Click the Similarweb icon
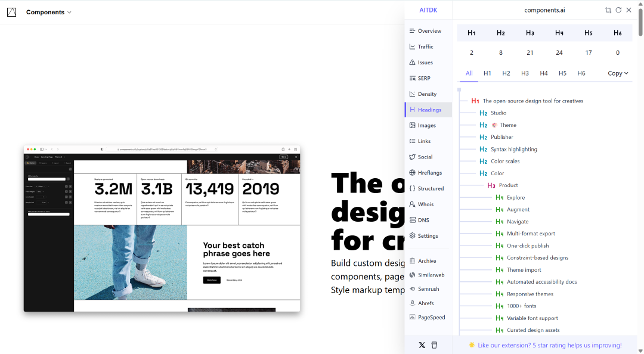 (x=413, y=275)
